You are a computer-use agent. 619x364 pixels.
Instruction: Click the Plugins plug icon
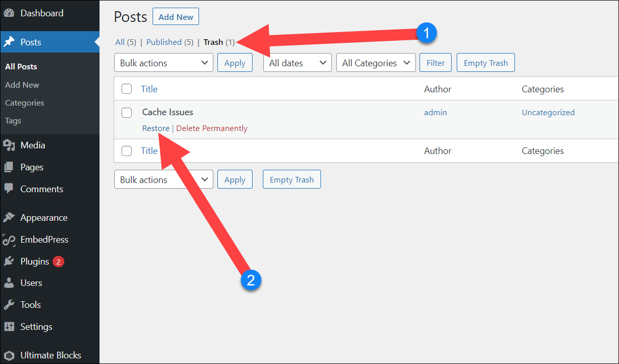[9, 262]
